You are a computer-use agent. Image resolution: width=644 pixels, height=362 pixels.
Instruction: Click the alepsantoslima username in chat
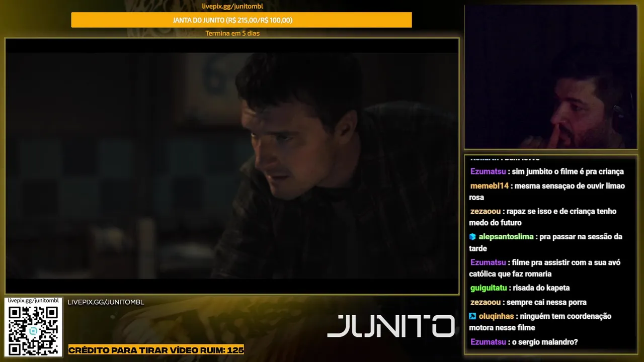point(506,237)
